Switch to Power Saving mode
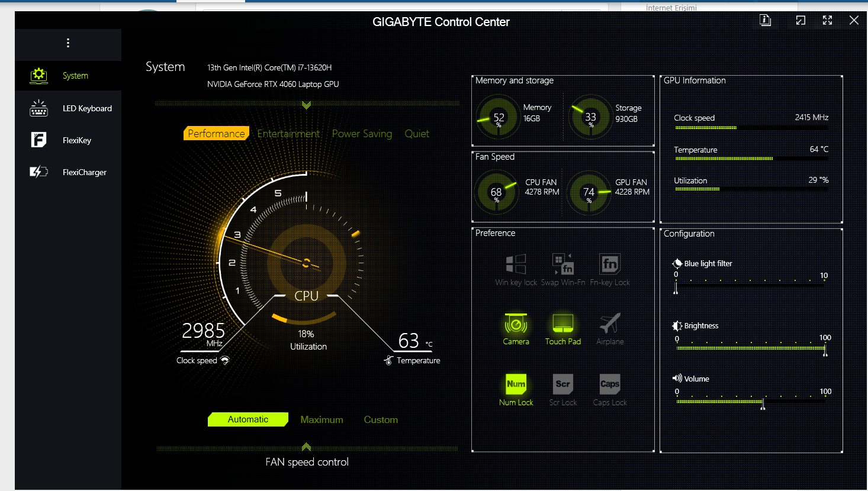The height and width of the screenshot is (491, 868). [x=362, y=134]
